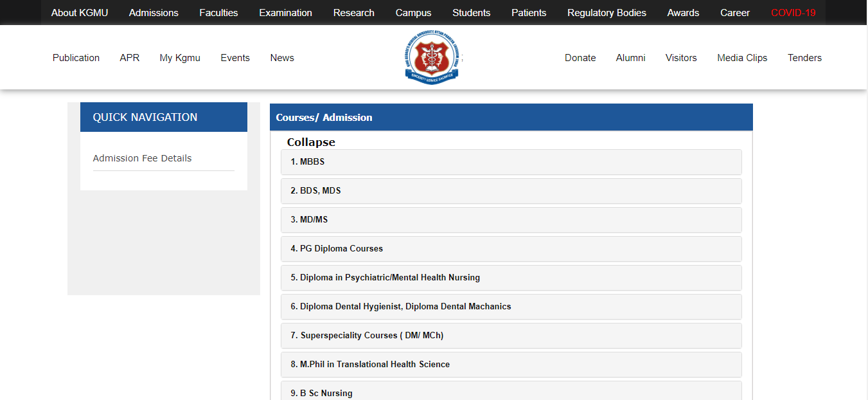Navigate to Regulatory Bodies
868x400 pixels.
pos(606,12)
